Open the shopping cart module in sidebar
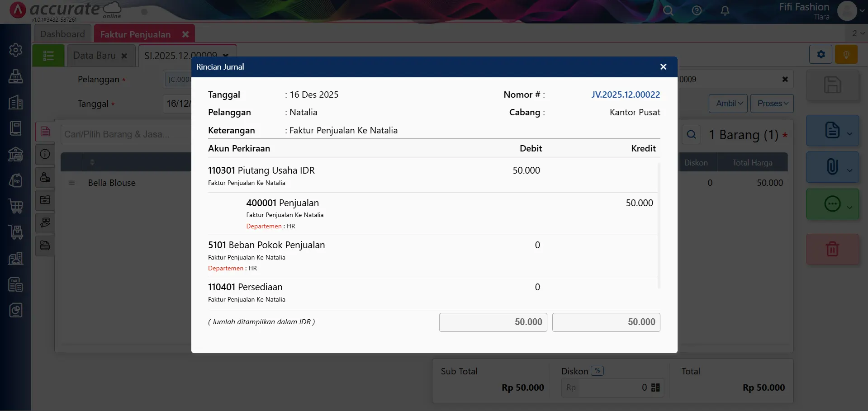Viewport: 868px width, 411px height. pyautogui.click(x=16, y=206)
